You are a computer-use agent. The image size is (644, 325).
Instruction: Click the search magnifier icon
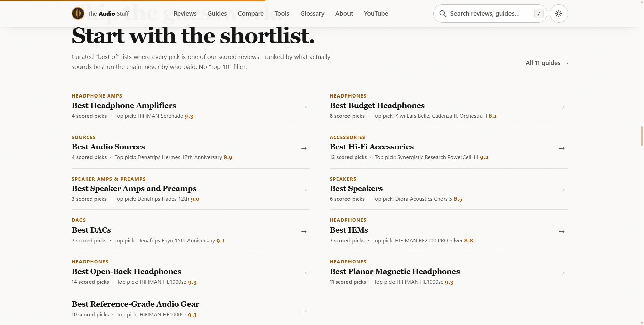pyautogui.click(x=443, y=13)
